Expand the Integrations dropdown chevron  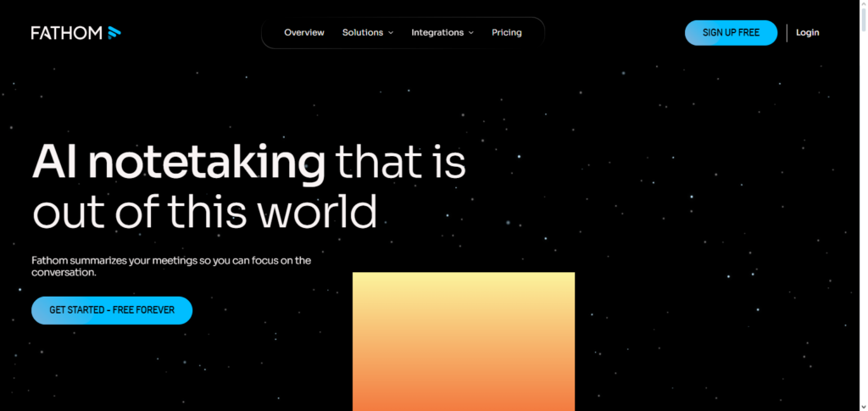tap(470, 33)
